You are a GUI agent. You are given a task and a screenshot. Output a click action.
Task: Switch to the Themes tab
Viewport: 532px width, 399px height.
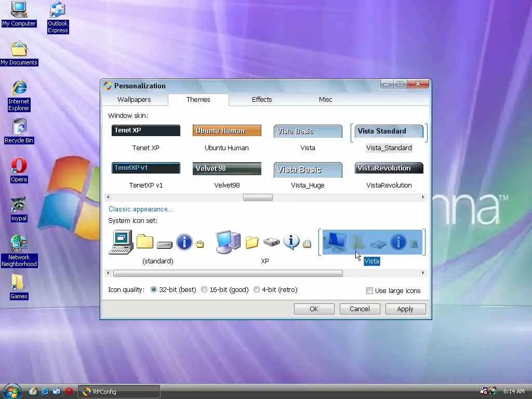198,99
